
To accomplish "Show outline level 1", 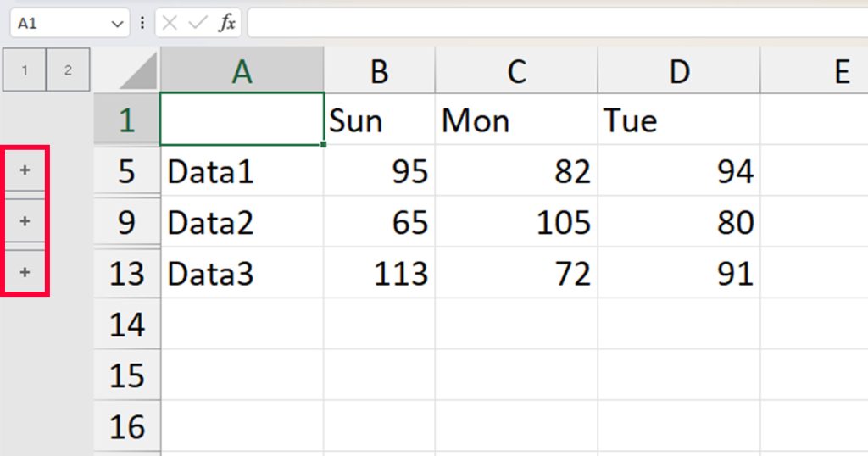I will (x=25, y=70).
